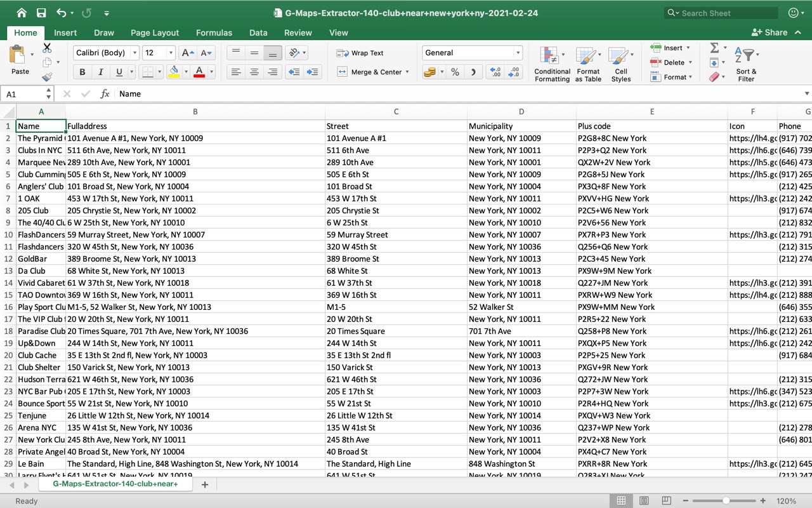Select the Format Painter brush

pyautogui.click(x=47, y=77)
